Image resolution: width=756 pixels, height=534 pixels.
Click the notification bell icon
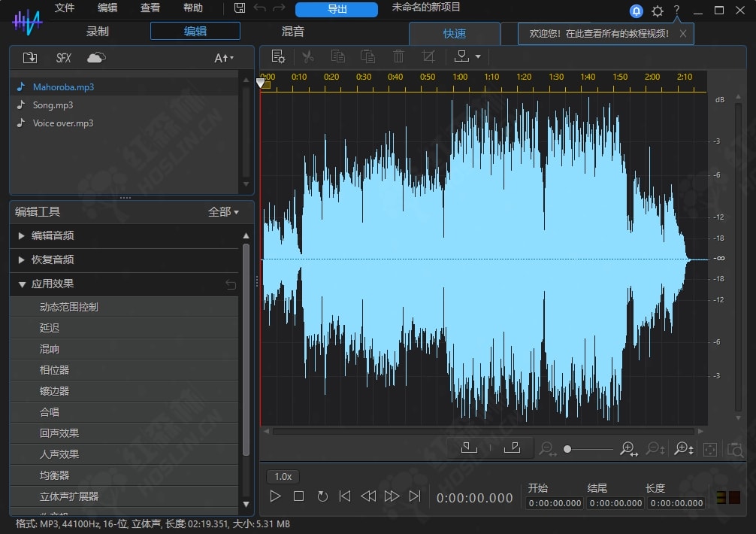pyautogui.click(x=637, y=11)
